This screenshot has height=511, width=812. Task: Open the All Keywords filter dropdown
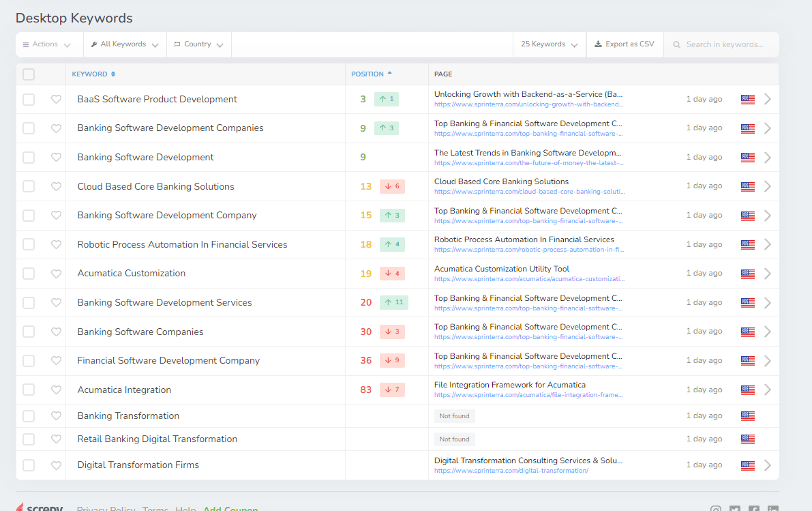pos(125,44)
